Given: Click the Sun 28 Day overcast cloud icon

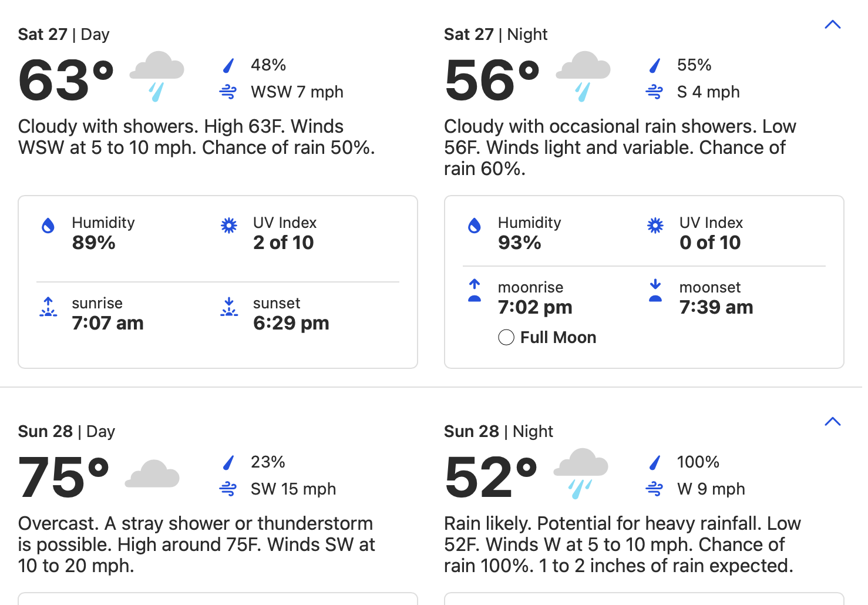Looking at the screenshot, I should pos(152,474).
